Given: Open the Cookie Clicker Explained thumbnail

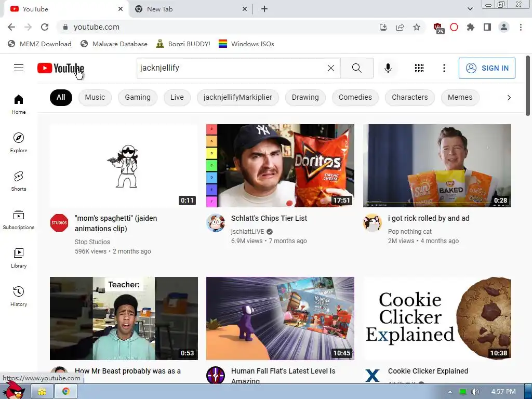Looking at the screenshot, I should click(437, 318).
